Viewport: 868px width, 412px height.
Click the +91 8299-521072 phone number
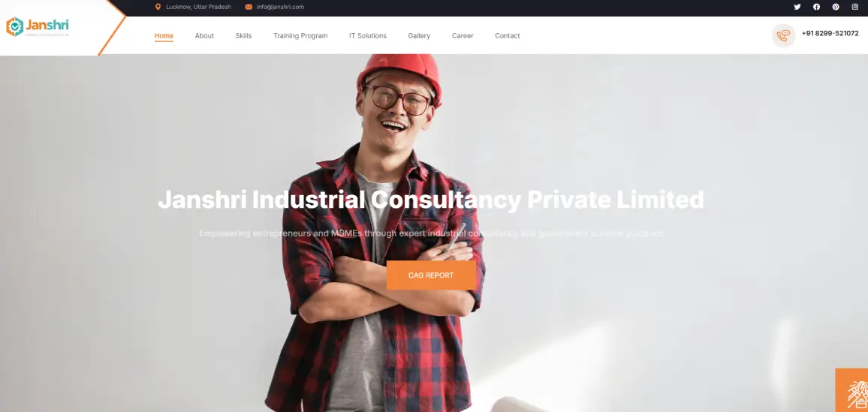(830, 33)
